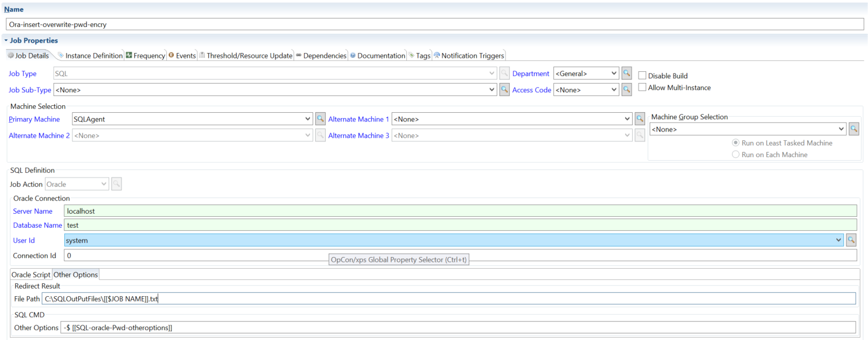Viewport: 868px width, 340px height.
Task: Expand the Machine Group Selection dropdown
Action: [841, 129]
